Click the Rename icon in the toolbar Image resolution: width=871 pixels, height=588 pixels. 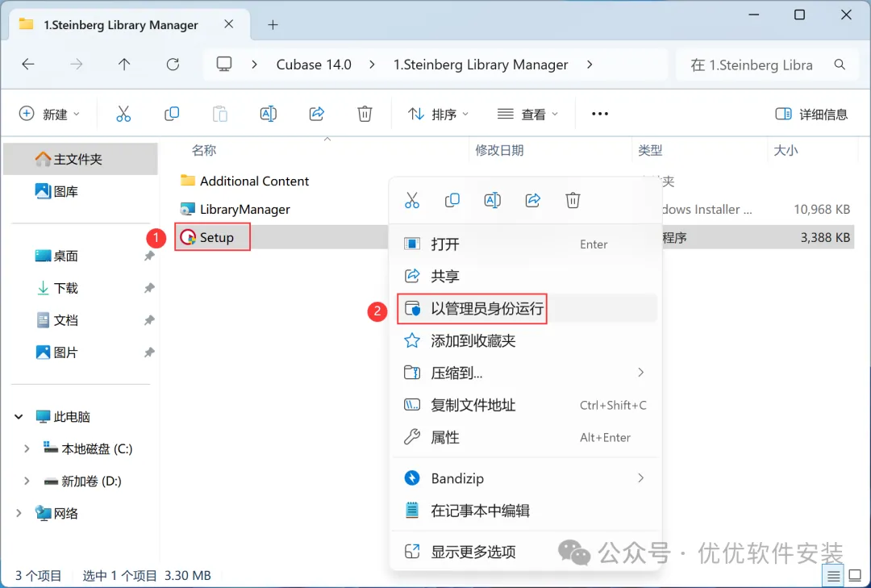pos(269,114)
